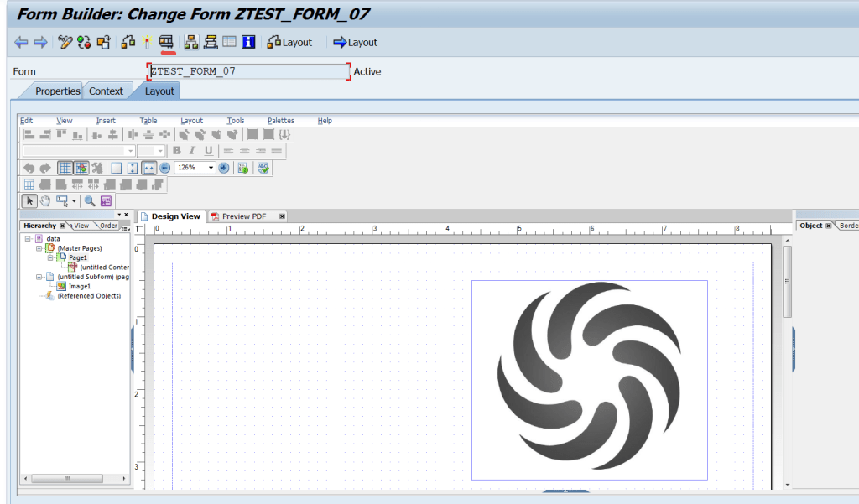
Task: Open the Insert Table icon
Action: point(29,183)
